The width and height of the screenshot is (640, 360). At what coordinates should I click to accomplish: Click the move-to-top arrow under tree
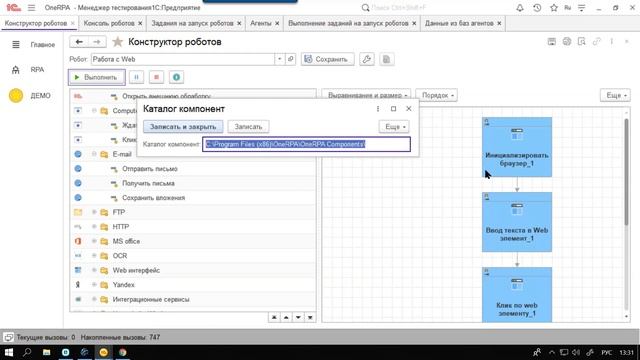[x=274, y=317]
